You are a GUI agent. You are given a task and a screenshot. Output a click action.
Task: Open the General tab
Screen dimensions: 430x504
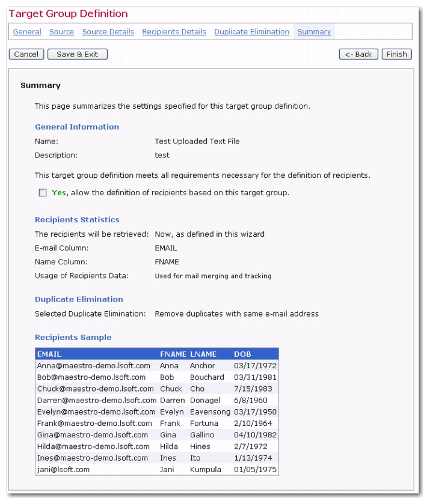tap(27, 32)
